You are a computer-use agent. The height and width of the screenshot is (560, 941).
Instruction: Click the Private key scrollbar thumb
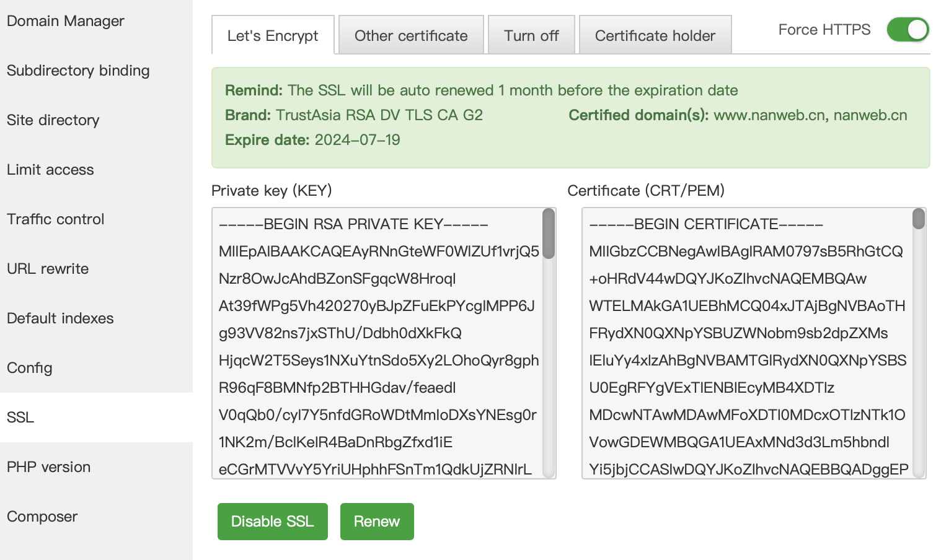coord(549,234)
